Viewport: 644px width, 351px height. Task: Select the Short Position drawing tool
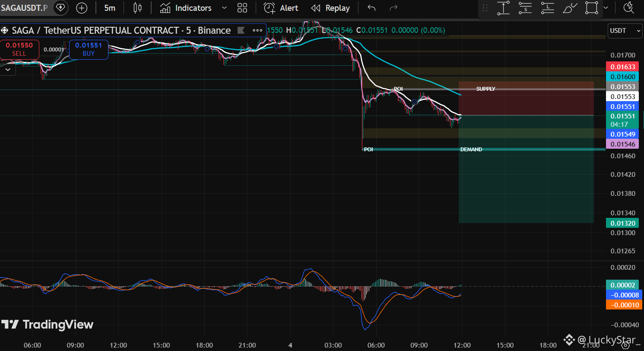(525, 8)
